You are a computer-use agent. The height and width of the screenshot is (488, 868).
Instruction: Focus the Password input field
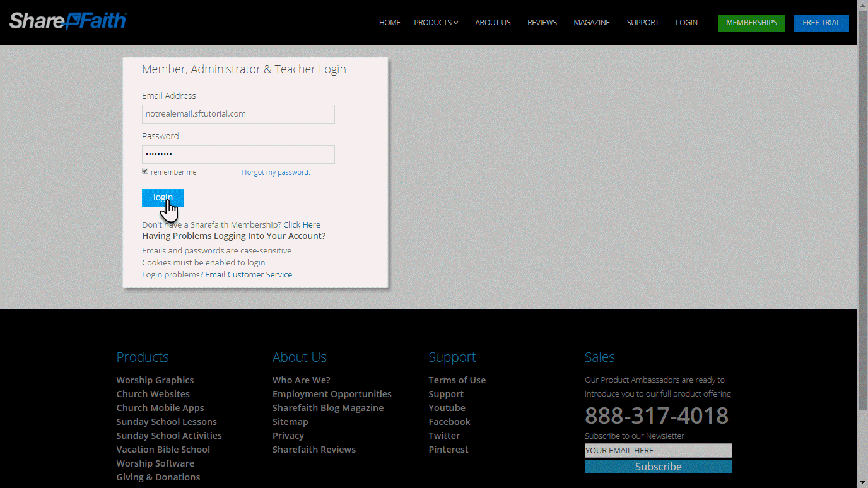[x=238, y=154]
